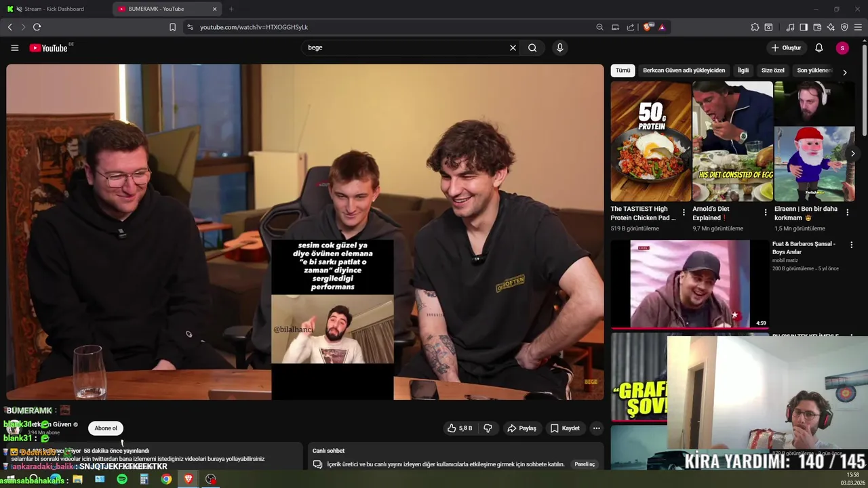
Task: Click the Oluştur create button
Action: coord(786,47)
